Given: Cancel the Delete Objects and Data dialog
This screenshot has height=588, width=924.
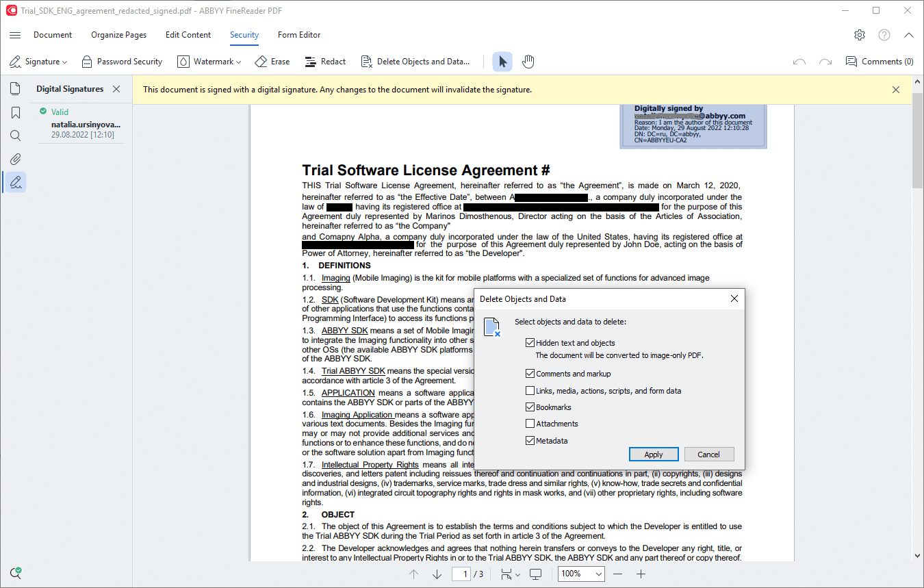Looking at the screenshot, I should (709, 454).
